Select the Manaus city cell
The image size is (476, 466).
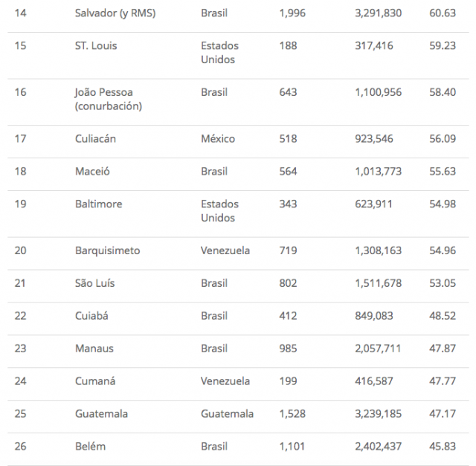pyautogui.click(x=94, y=348)
